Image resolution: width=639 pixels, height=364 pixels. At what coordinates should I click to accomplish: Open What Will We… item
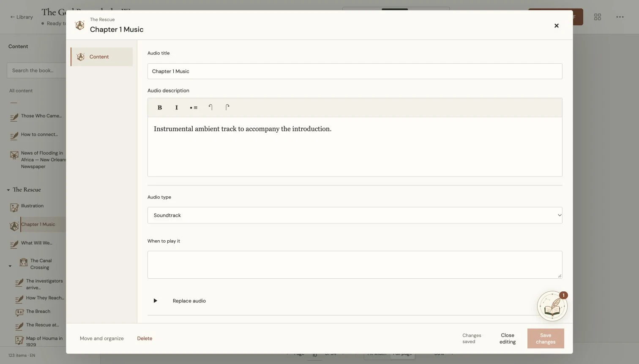coord(37,243)
